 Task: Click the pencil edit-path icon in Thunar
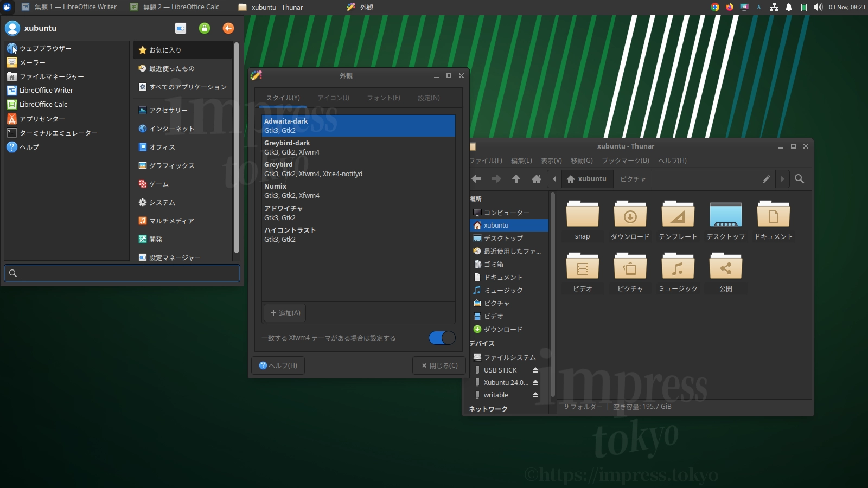pos(767,179)
